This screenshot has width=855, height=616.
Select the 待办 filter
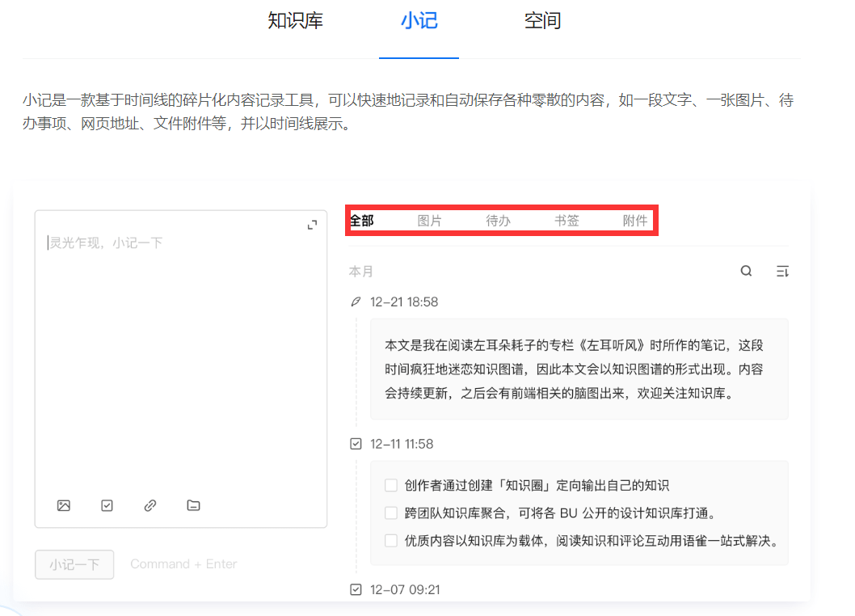[x=499, y=219]
